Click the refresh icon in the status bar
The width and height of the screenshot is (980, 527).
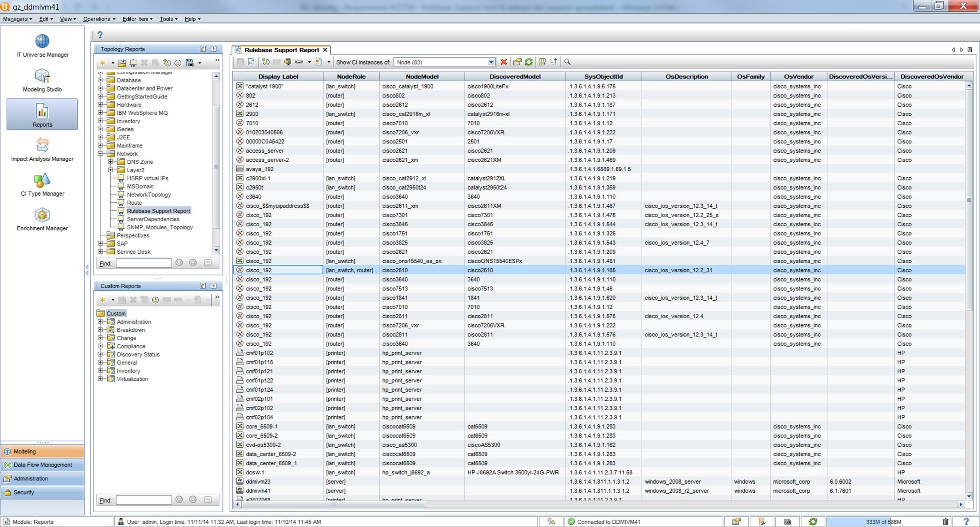pyautogui.click(x=813, y=522)
